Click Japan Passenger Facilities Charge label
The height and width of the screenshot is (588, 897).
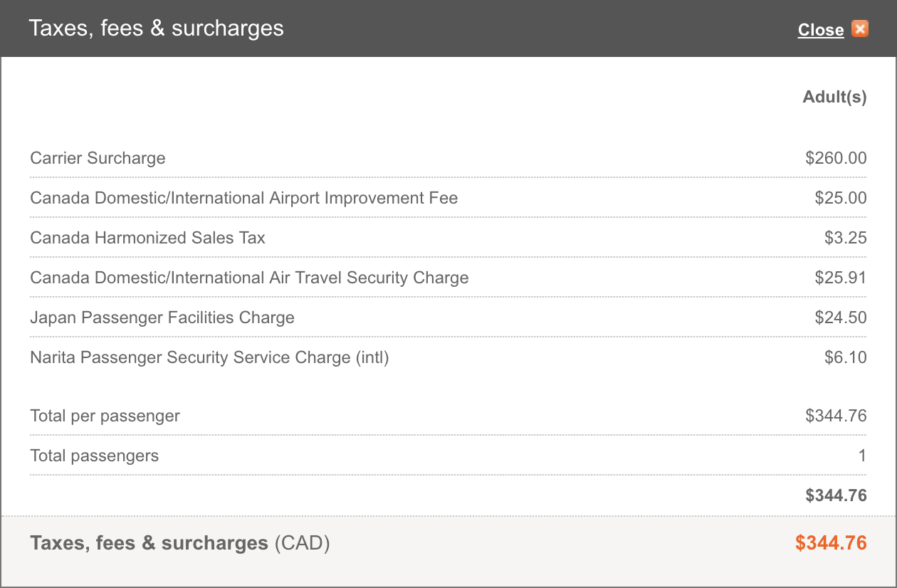tap(162, 317)
